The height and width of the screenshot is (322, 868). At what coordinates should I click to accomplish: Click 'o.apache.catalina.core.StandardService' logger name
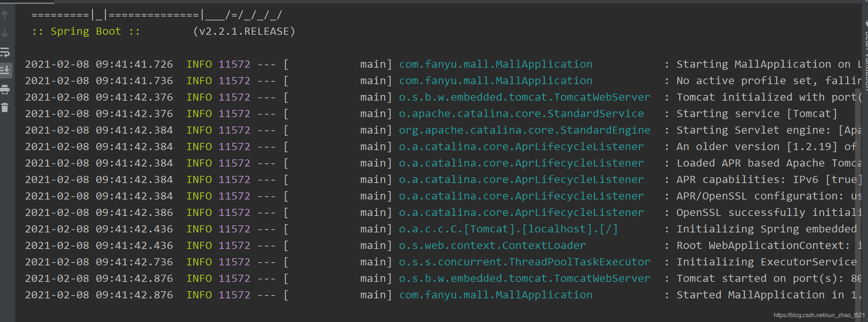tap(521, 114)
